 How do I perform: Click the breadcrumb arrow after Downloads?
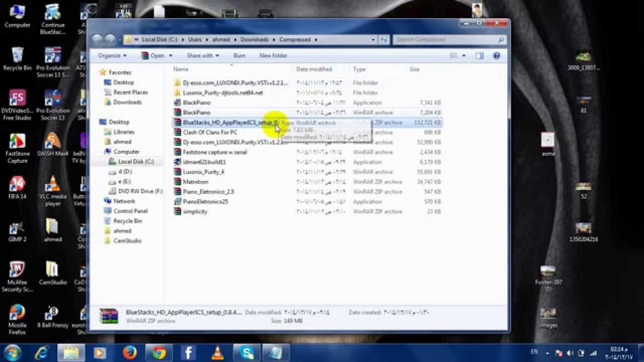[274, 40]
